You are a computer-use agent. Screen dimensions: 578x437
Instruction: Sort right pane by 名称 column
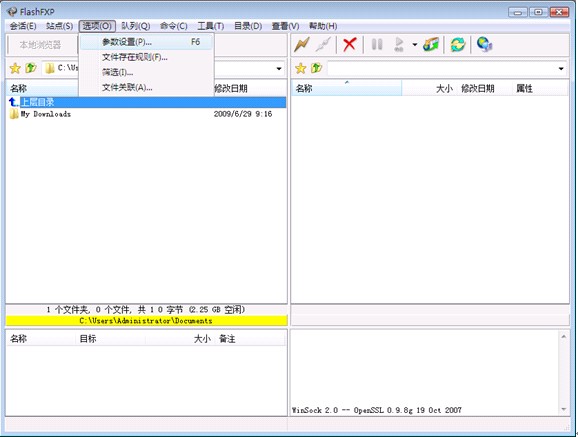pos(347,89)
